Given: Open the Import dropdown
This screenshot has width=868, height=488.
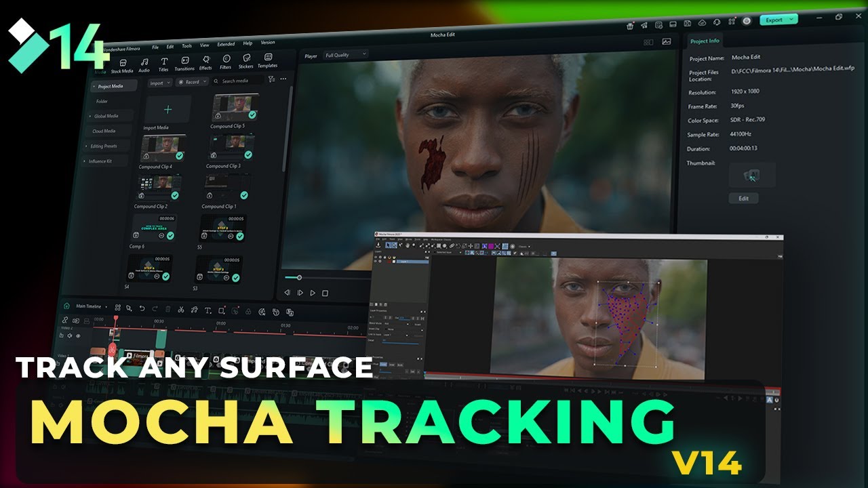Looking at the screenshot, I should click(159, 83).
